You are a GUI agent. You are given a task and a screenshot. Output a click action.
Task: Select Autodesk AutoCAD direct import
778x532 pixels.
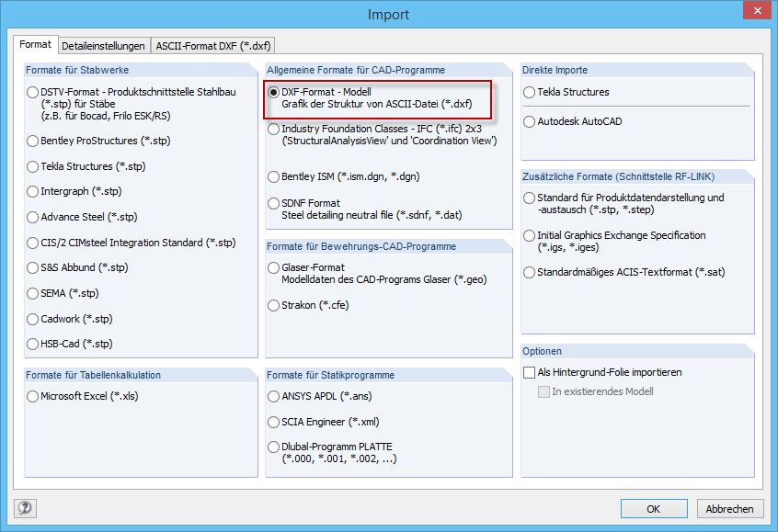pos(529,121)
